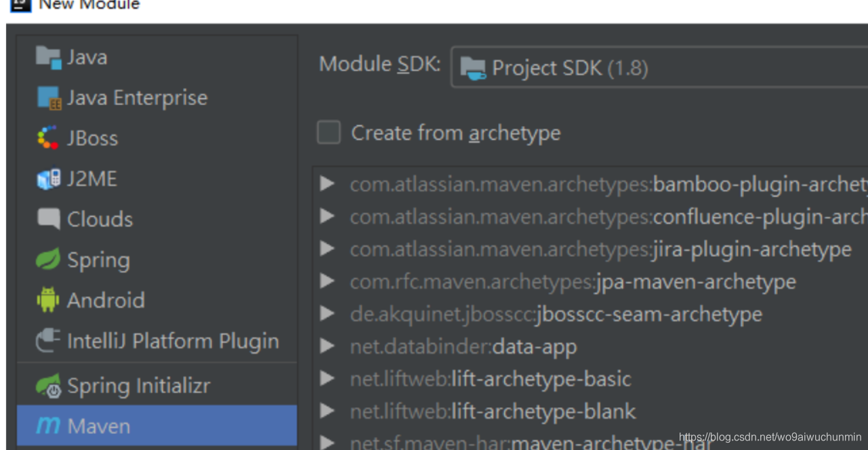Click the Android robot icon
This screenshot has height=450, width=868.
tap(48, 300)
